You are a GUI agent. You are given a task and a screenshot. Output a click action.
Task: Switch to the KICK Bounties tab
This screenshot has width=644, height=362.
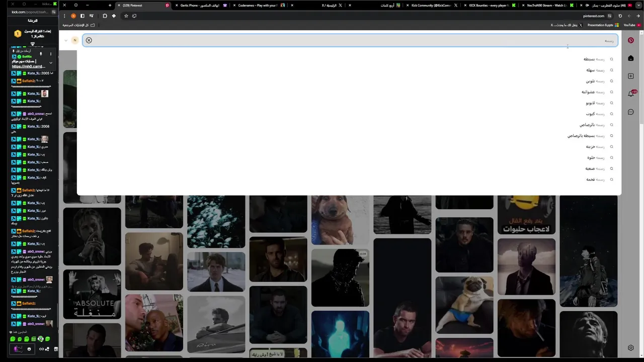pyautogui.click(x=489, y=6)
